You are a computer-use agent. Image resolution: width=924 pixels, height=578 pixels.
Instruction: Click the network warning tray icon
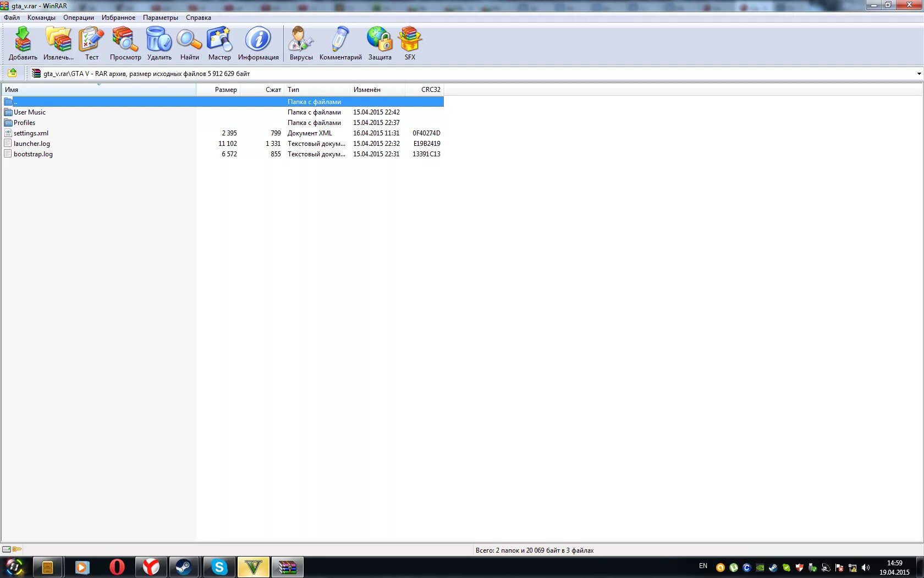coord(853,568)
